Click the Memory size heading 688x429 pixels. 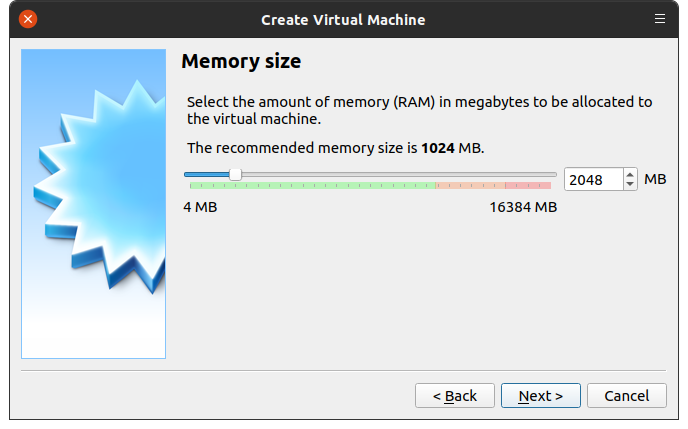[241, 62]
